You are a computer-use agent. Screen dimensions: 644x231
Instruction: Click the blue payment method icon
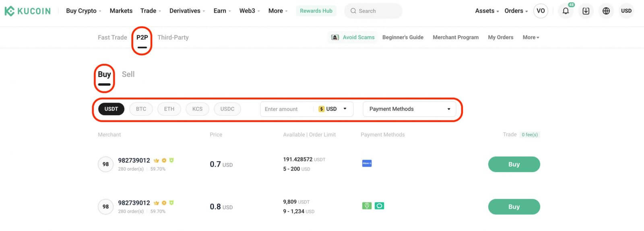tap(367, 163)
